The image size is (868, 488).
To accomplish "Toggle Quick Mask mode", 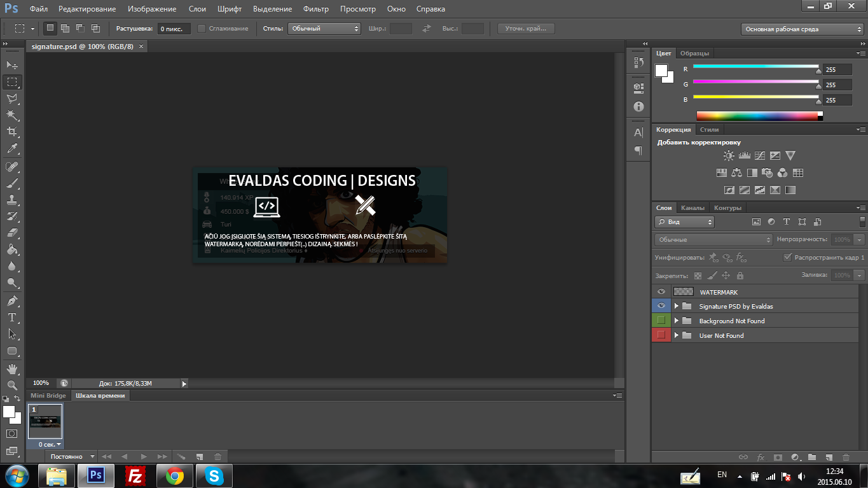I will [x=12, y=434].
